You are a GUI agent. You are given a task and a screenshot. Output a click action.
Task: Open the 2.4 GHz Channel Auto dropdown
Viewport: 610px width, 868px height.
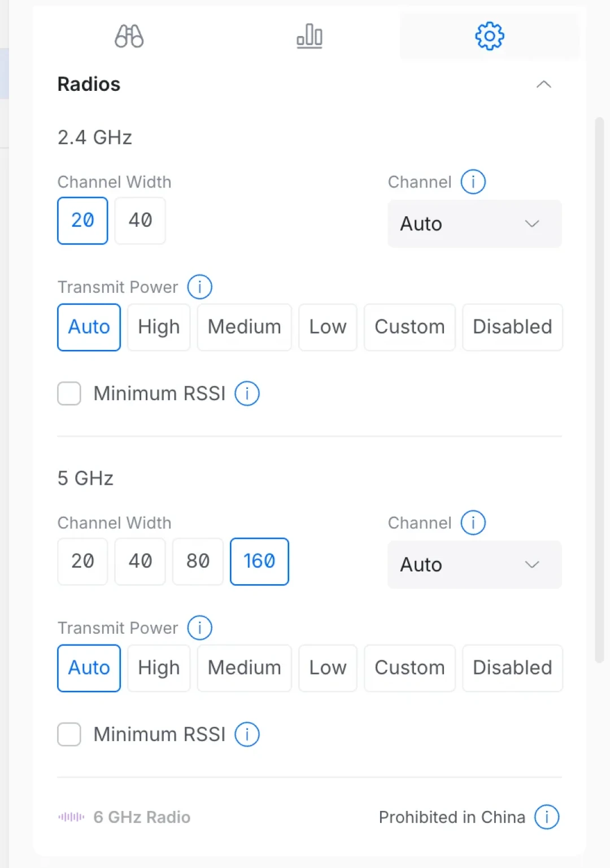click(474, 223)
